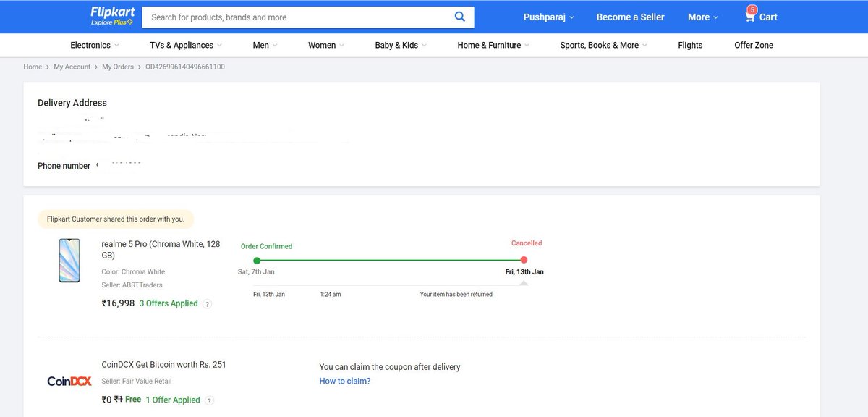
Task: Open the realme 5 Pro product image
Action: 69,261
